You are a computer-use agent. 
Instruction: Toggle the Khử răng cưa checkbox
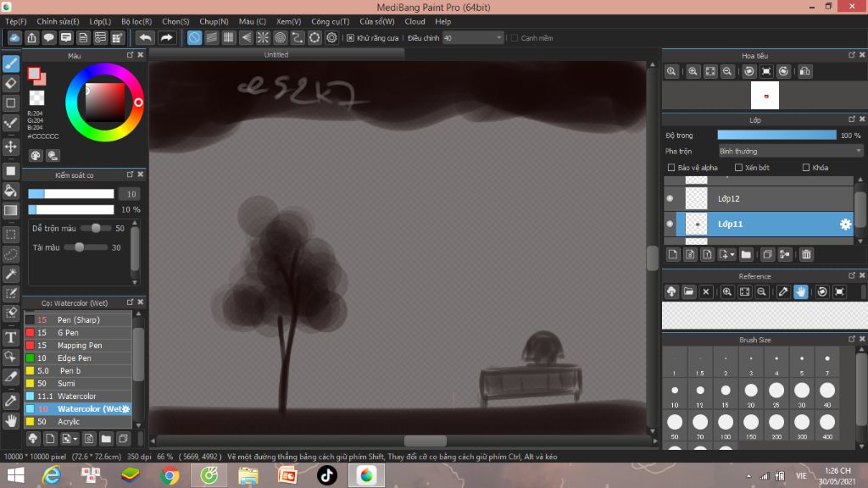(350, 38)
